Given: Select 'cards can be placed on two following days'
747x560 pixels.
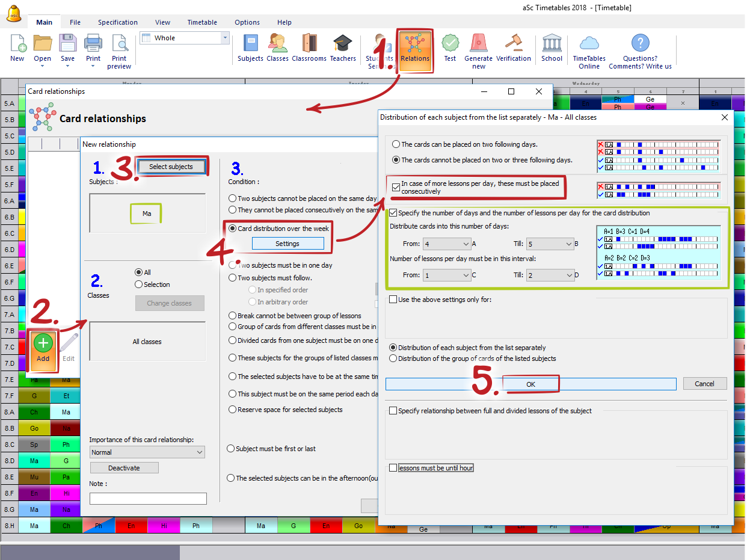Looking at the screenshot, I should [396, 144].
